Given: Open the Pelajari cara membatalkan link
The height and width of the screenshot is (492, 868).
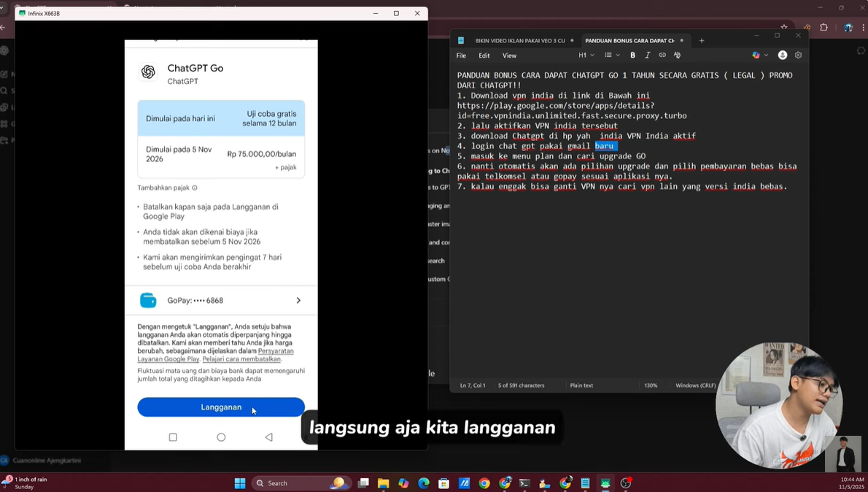Looking at the screenshot, I should pyautogui.click(x=241, y=359).
